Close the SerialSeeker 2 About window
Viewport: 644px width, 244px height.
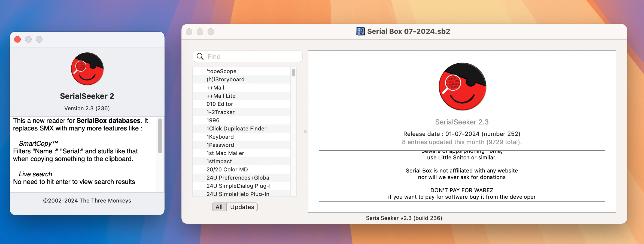(x=17, y=39)
